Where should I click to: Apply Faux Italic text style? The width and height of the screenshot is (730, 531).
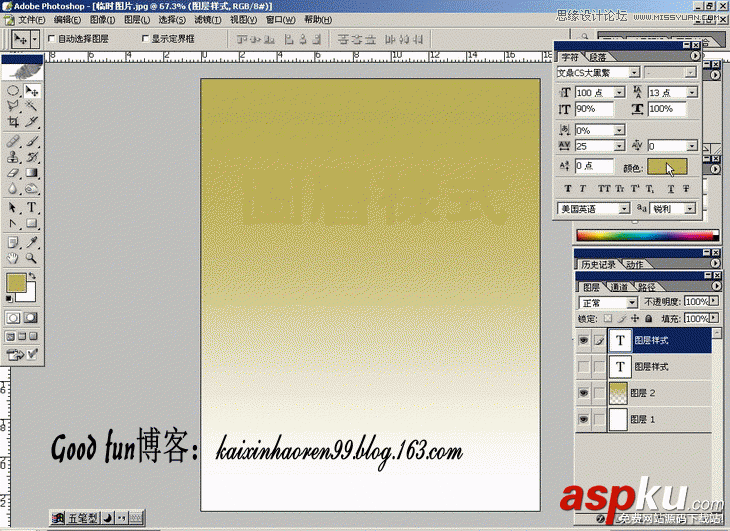pos(582,188)
